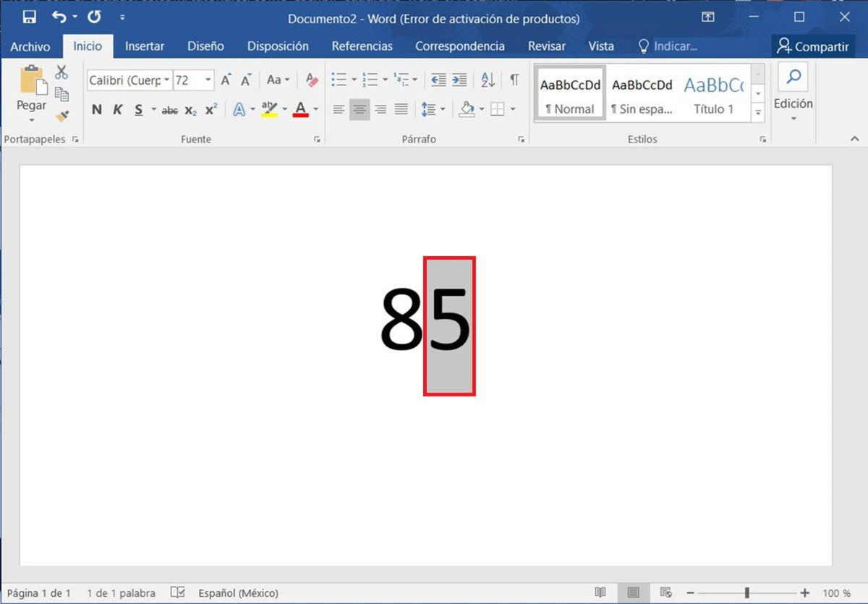Apply superscript to the selection
Screen dimensions: 868x604
tap(210, 109)
